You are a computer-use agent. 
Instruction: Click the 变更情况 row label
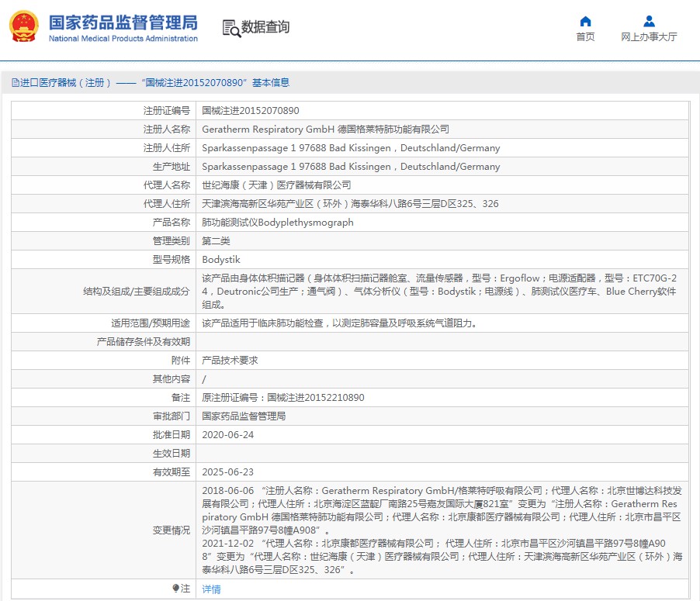[172, 530]
